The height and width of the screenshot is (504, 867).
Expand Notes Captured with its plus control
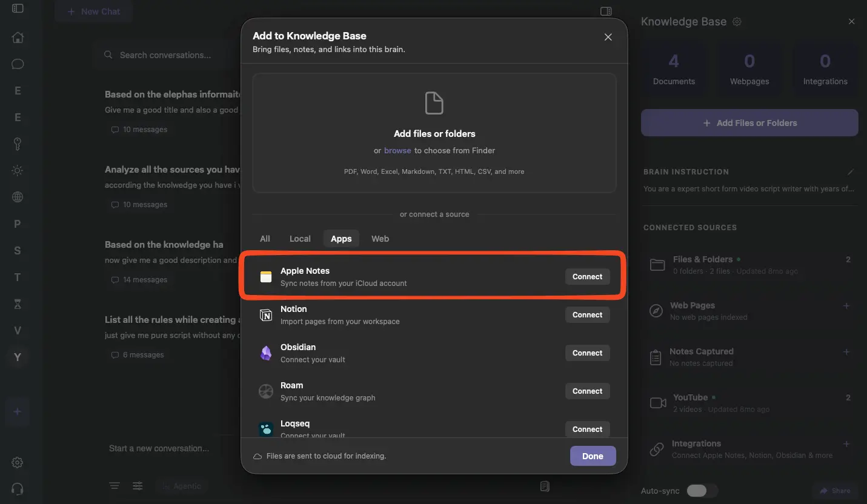pos(846,351)
